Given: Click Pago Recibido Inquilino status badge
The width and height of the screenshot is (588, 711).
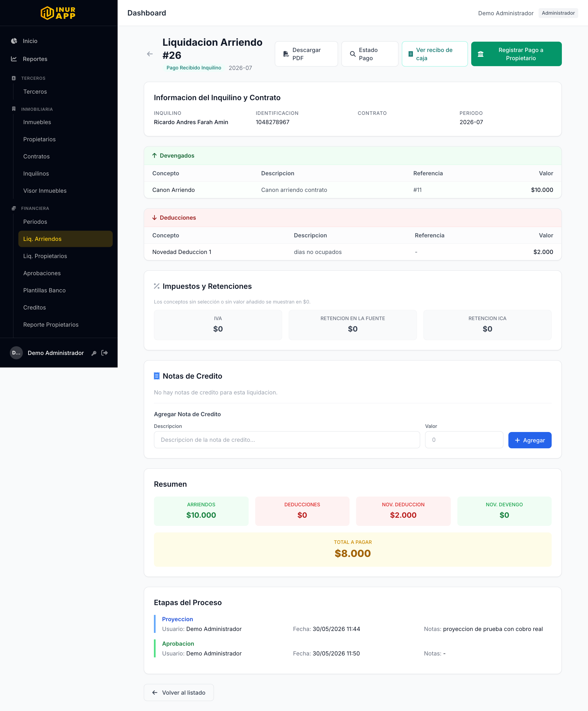Looking at the screenshot, I should coord(194,68).
